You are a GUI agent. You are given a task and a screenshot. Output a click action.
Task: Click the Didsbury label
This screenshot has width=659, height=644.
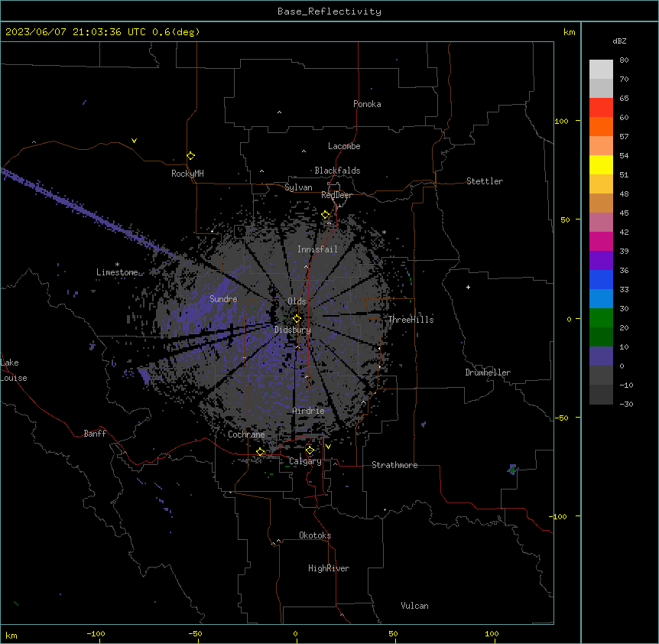293,330
